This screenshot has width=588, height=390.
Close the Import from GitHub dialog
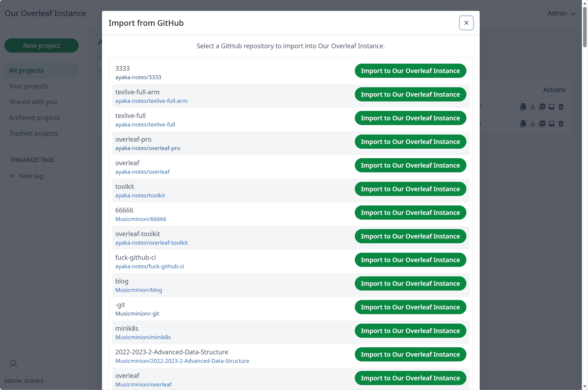[466, 23]
